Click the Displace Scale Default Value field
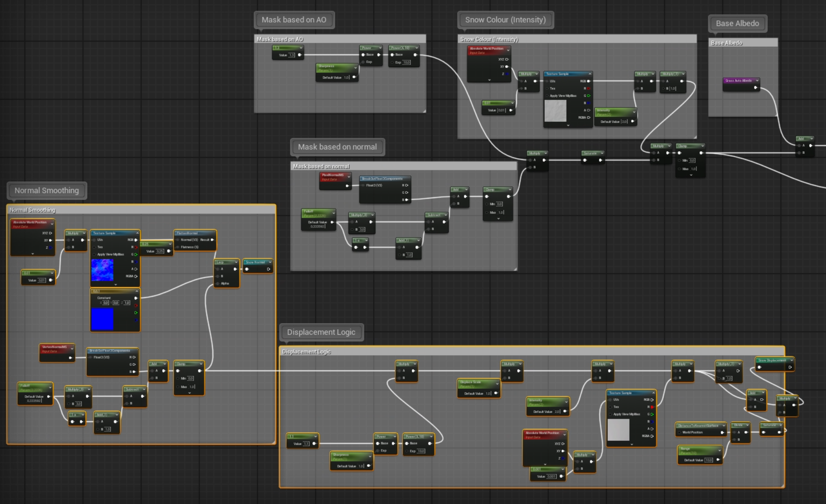Viewport: 826px width, 504px height. tap(488, 394)
